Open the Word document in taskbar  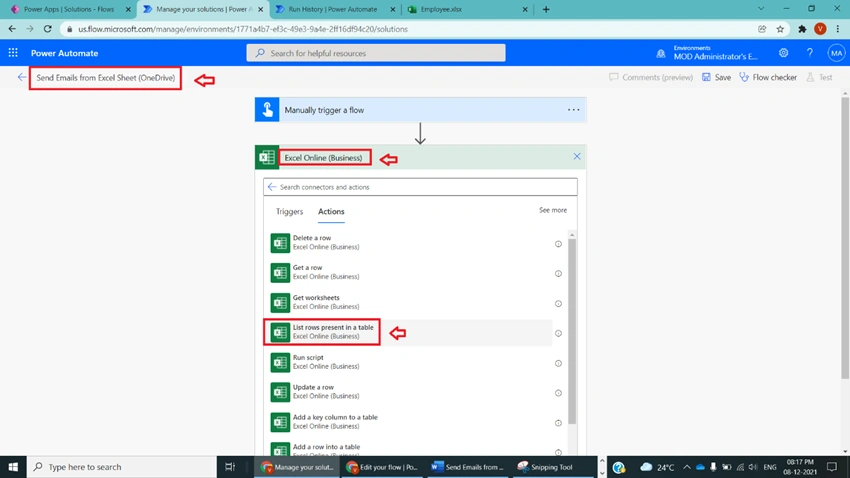(x=467, y=467)
